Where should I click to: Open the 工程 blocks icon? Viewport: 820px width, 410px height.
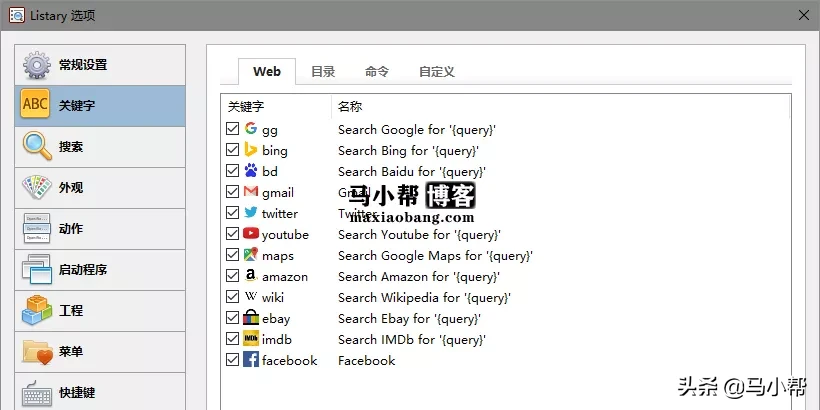coord(37,310)
